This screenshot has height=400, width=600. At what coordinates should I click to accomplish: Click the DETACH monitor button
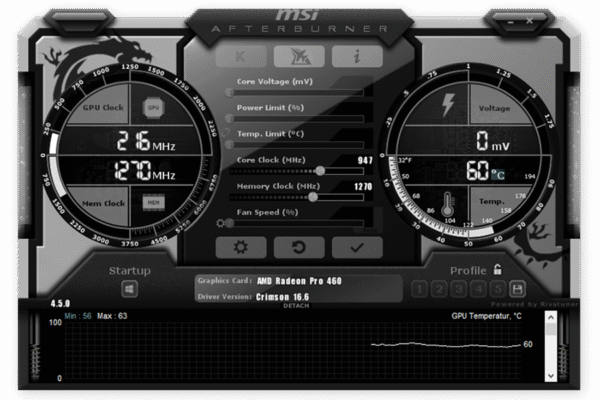click(296, 306)
